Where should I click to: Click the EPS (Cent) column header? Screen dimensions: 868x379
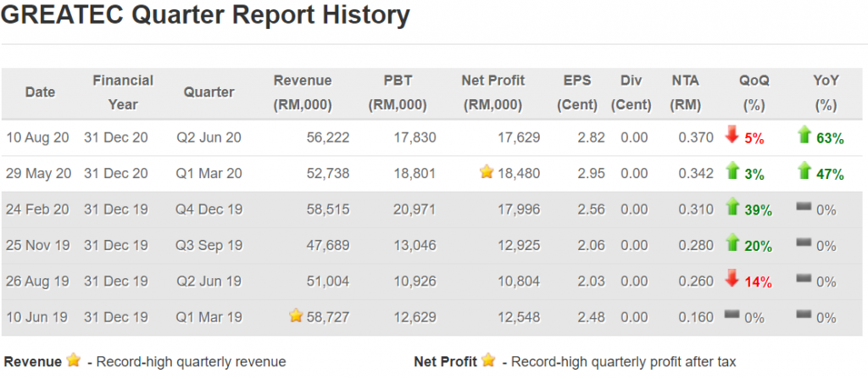(x=577, y=92)
